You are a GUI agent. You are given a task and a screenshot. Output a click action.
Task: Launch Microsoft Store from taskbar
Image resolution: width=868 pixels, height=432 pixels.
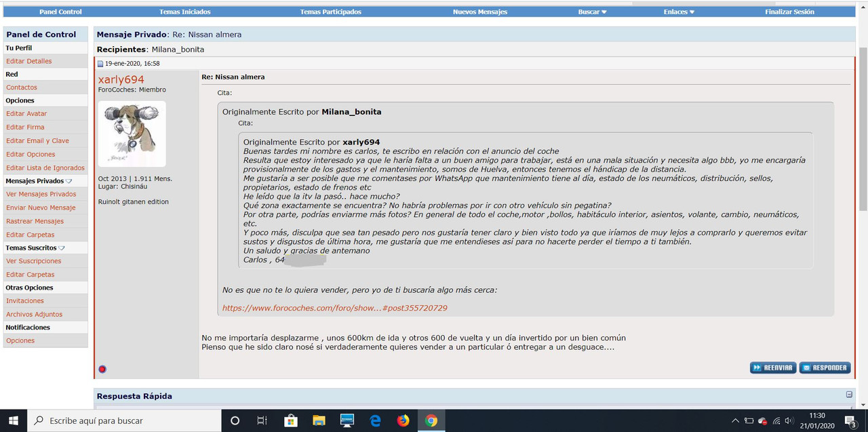[291, 420]
